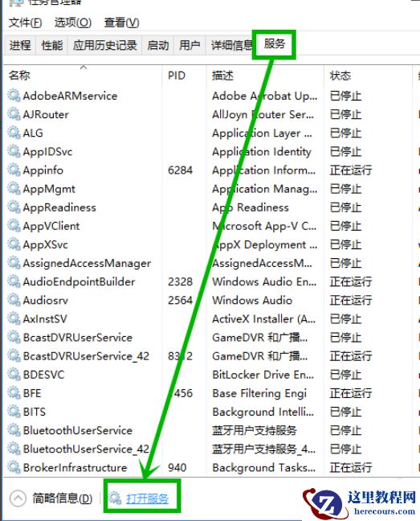Click the 已停止 status of BITS
The width and height of the screenshot is (420, 521).
(x=345, y=412)
